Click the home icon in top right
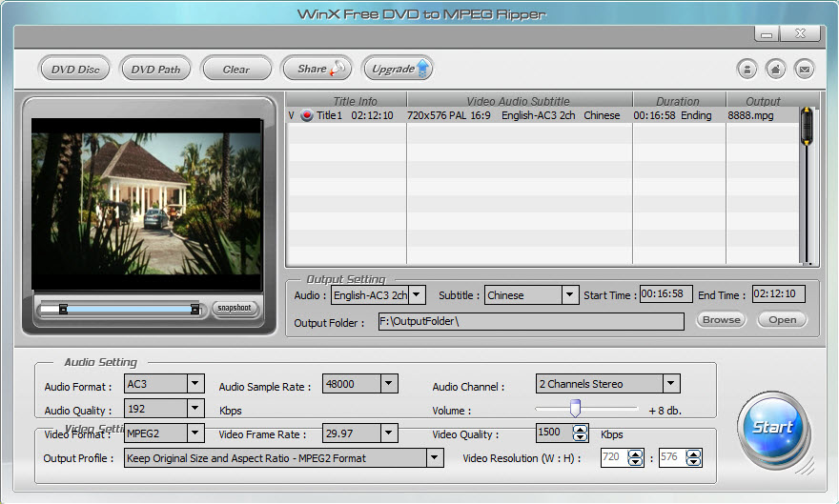 [776, 69]
